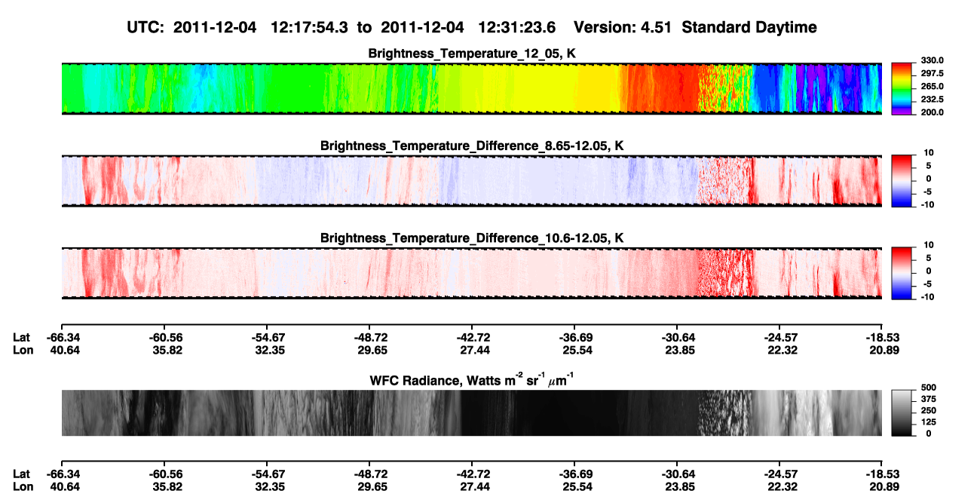Click the 330.0 colorbar label

[932, 60]
